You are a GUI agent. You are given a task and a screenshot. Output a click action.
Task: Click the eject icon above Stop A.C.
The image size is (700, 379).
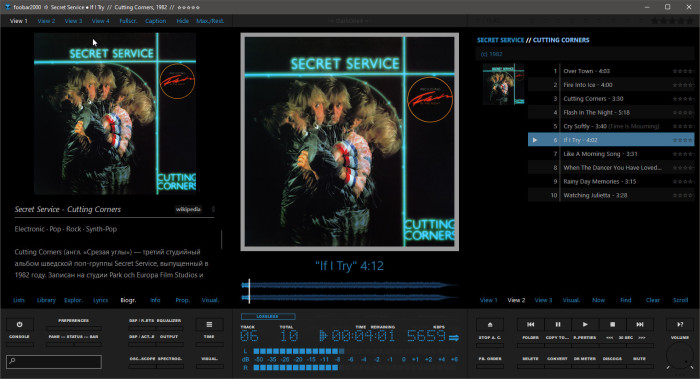490,325
